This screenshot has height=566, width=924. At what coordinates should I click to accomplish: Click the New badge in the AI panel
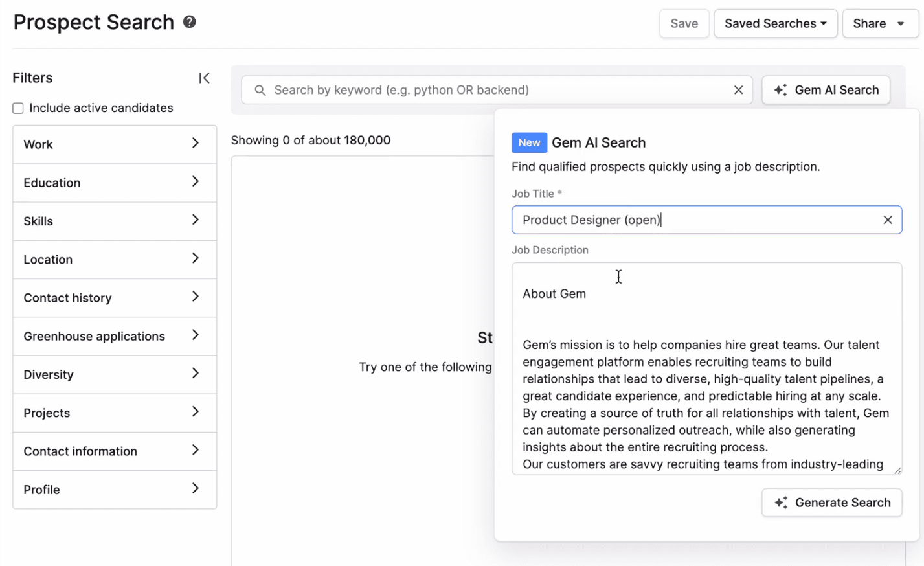tap(529, 142)
